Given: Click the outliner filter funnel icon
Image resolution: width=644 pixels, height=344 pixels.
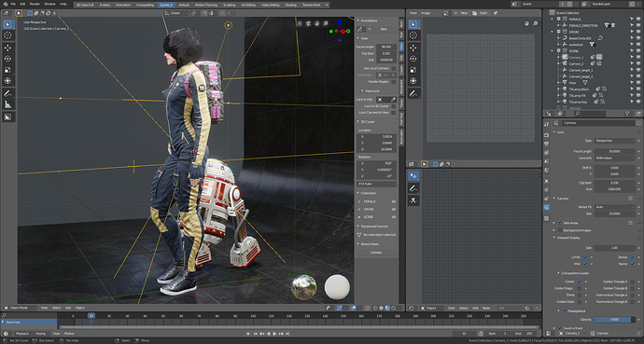Looking at the screenshot, I should pos(627,113).
